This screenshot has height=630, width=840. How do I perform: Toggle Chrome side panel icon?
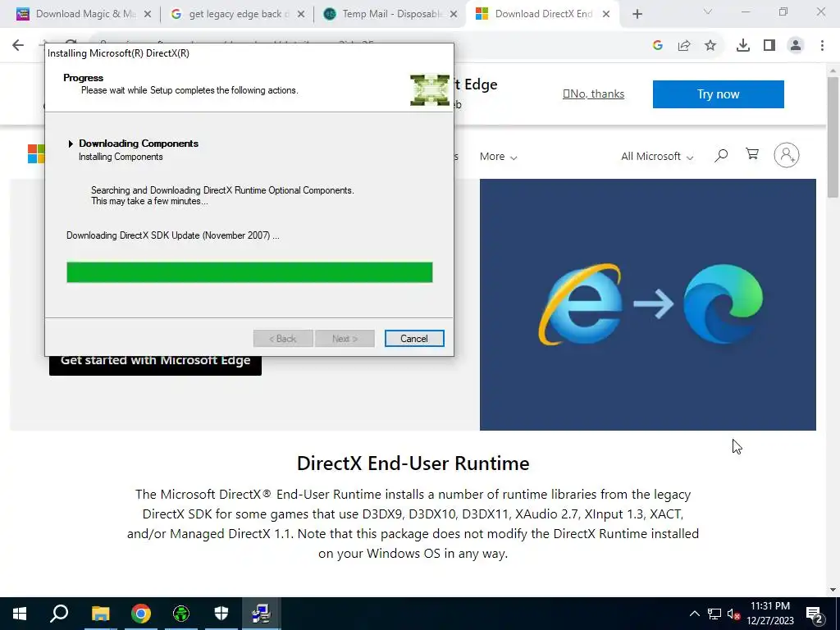769,46
